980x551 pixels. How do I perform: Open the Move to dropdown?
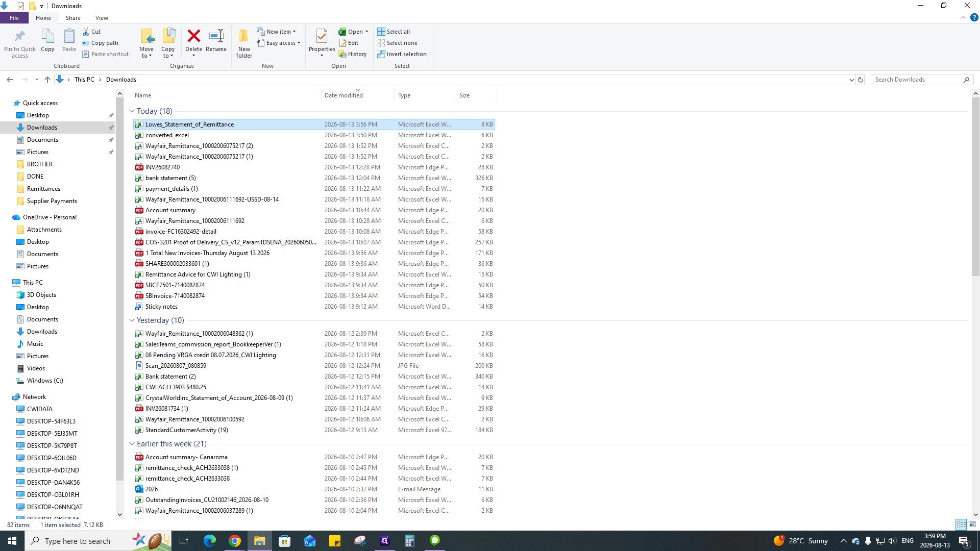point(146,53)
